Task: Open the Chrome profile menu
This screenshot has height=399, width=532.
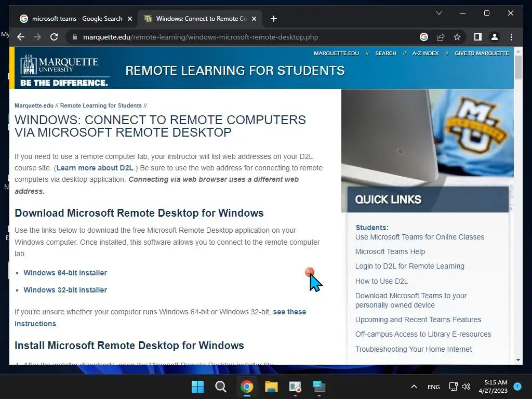Action: point(495,37)
